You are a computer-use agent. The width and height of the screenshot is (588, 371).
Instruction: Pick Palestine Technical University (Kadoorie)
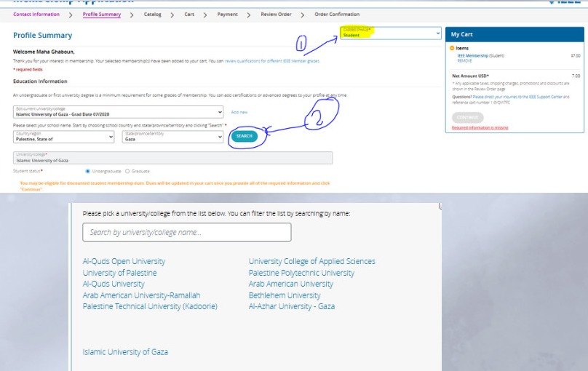150,306
